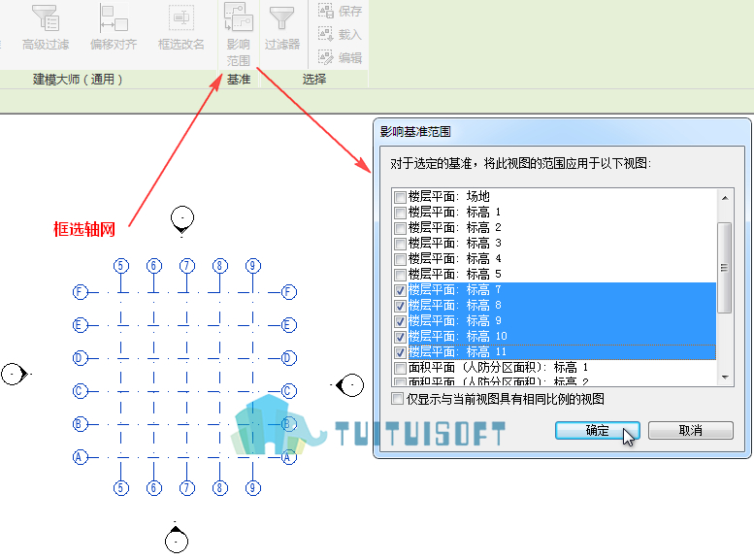Check the 楼层平面: 标高 1 checkbox
The image size is (754, 560).
(x=400, y=213)
